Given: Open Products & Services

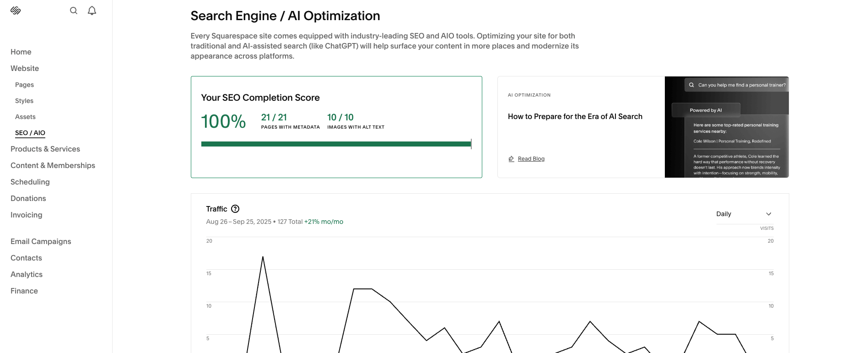Looking at the screenshot, I should coord(45,149).
